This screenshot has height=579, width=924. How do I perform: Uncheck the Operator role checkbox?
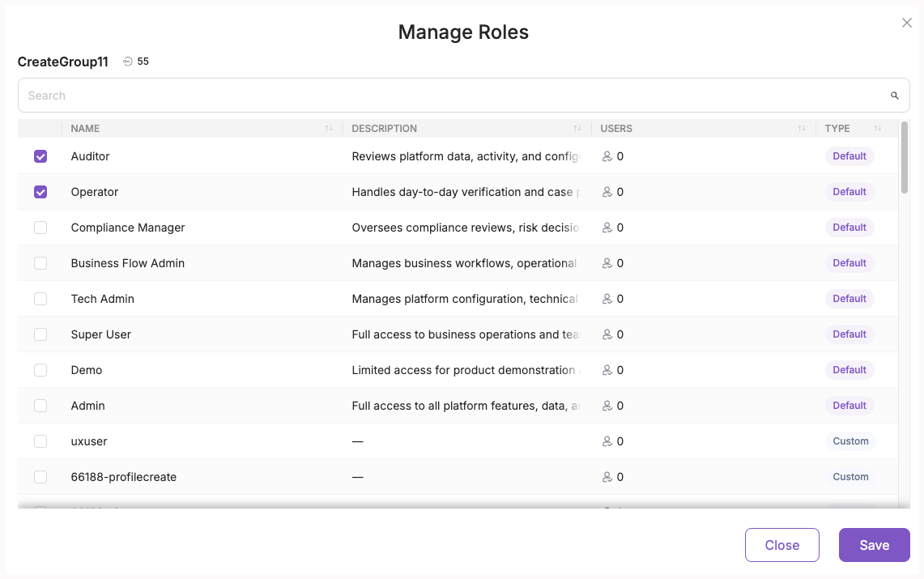point(40,192)
